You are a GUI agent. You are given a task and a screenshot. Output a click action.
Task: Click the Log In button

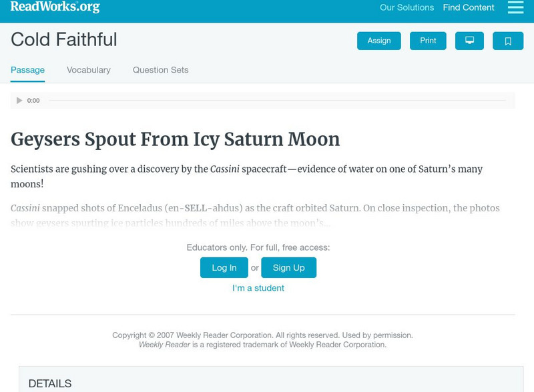(224, 267)
